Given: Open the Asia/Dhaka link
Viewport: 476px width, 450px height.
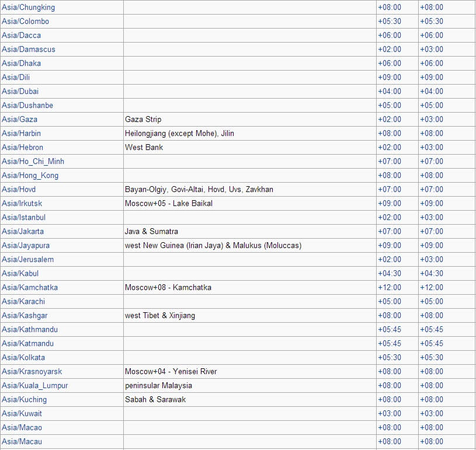Looking at the screenshot, I should pyautogui.click(x=21, y=63).
